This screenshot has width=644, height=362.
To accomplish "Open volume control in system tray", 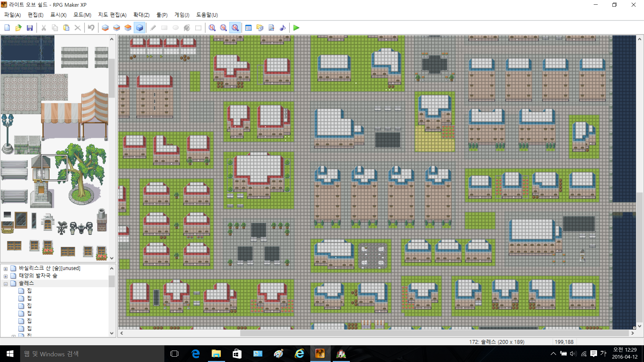I will [573, 354].
